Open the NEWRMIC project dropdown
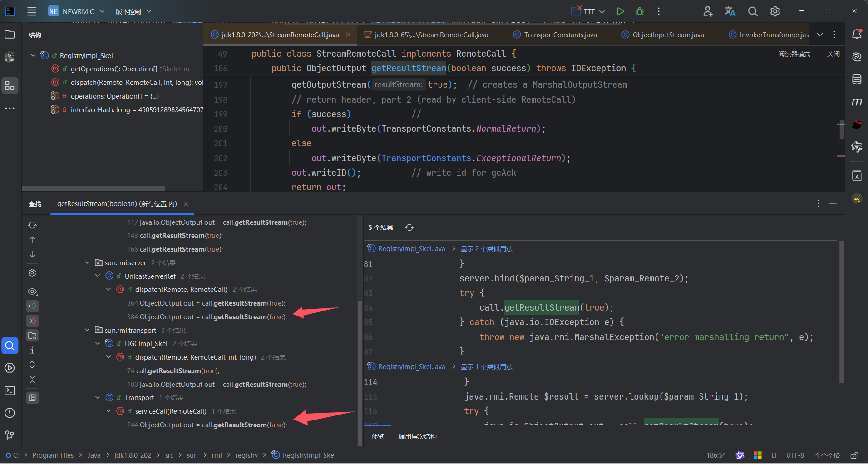Image resolution: width=868 pixels, height=464 pixels. [x=77, y=11]
